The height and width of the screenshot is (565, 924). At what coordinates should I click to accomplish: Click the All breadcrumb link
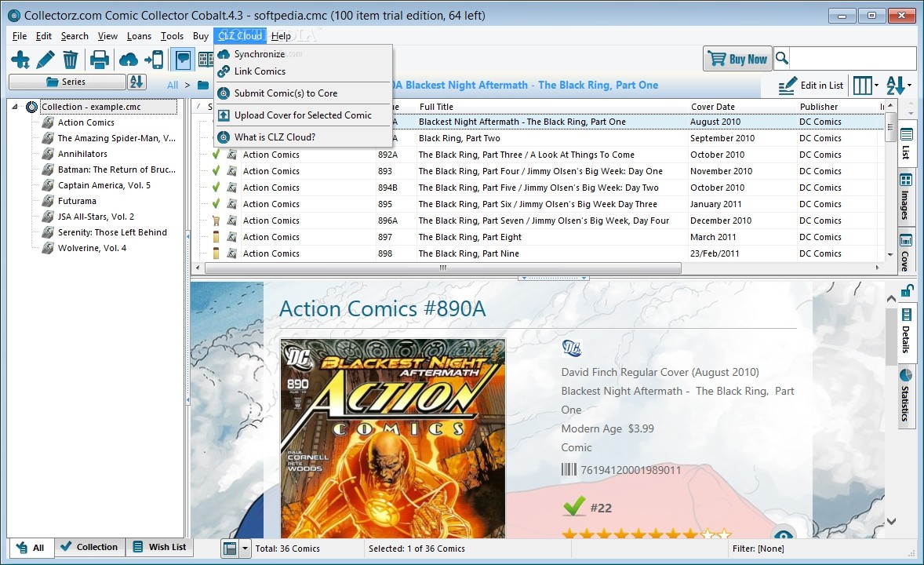click(x=172, y=85)
